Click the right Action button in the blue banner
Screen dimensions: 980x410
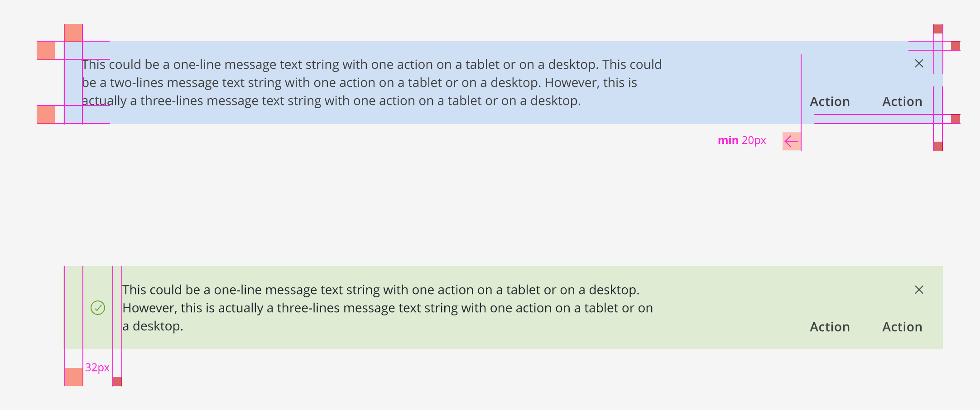coord(902,101)
